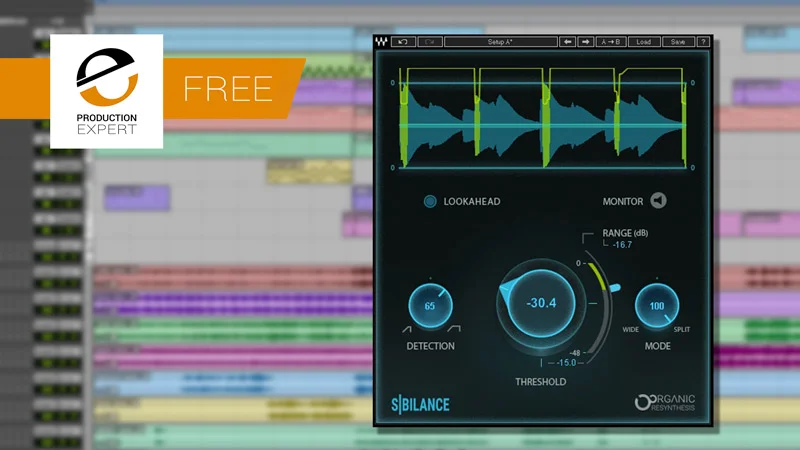Click the Waves logo icon in plugin toolbar
800x450 pixels.
[x=382, y=42]
